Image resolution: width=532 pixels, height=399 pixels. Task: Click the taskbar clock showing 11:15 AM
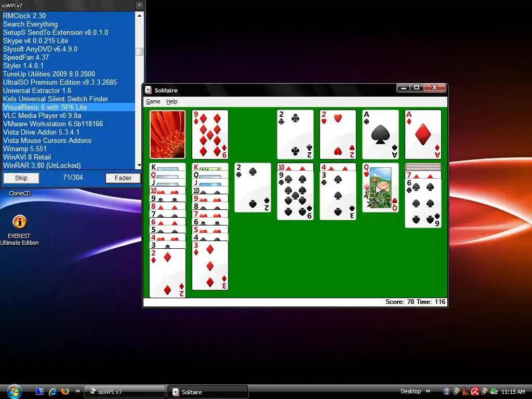click(513, 392)
